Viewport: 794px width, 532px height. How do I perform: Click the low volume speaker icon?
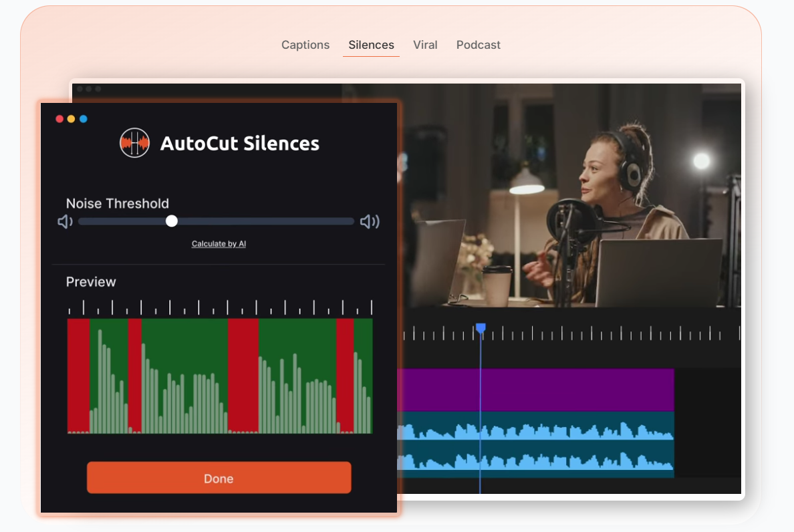(65, 221)
